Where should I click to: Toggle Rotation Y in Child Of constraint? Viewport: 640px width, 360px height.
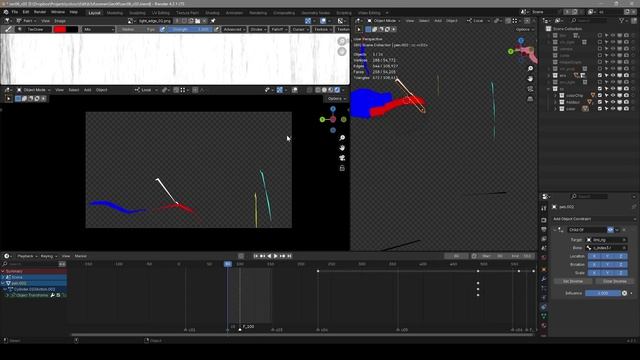[608, 264]
